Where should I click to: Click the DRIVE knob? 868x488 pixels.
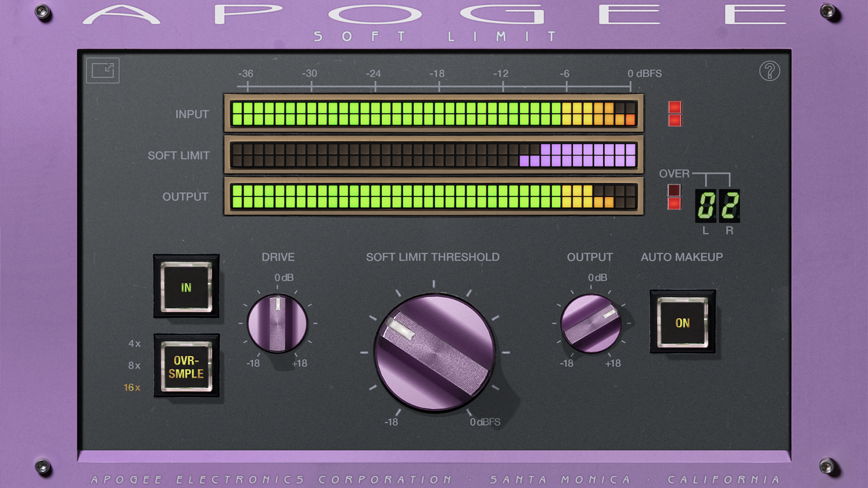coord(278,324)
